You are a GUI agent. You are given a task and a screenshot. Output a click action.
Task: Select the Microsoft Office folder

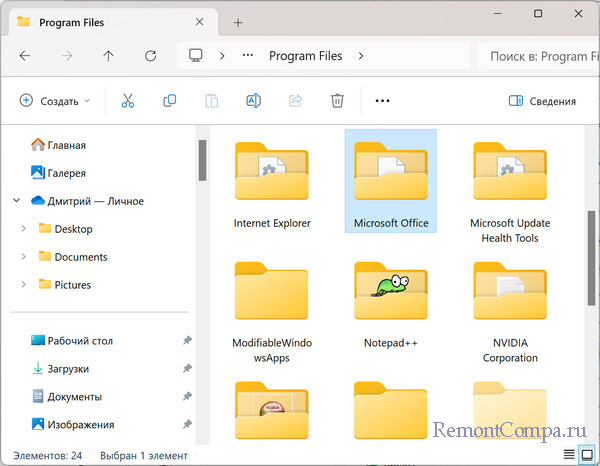[x=391, y=181]
